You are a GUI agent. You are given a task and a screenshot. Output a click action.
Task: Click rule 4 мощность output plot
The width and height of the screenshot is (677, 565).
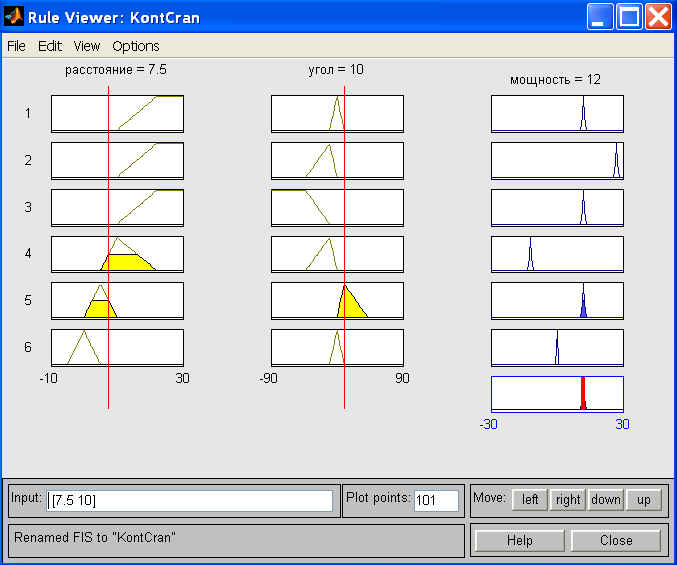pos(557,254)
